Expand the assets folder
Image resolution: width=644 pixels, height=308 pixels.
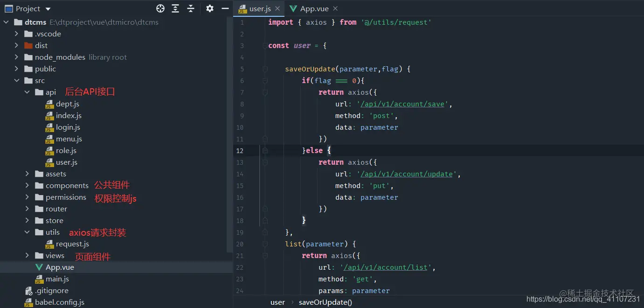[27, 174]
